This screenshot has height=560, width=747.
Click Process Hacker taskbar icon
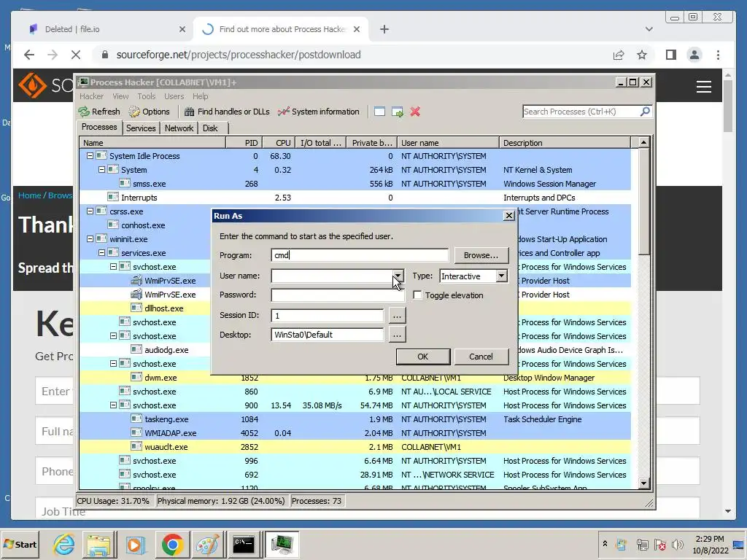coord(282,544)
